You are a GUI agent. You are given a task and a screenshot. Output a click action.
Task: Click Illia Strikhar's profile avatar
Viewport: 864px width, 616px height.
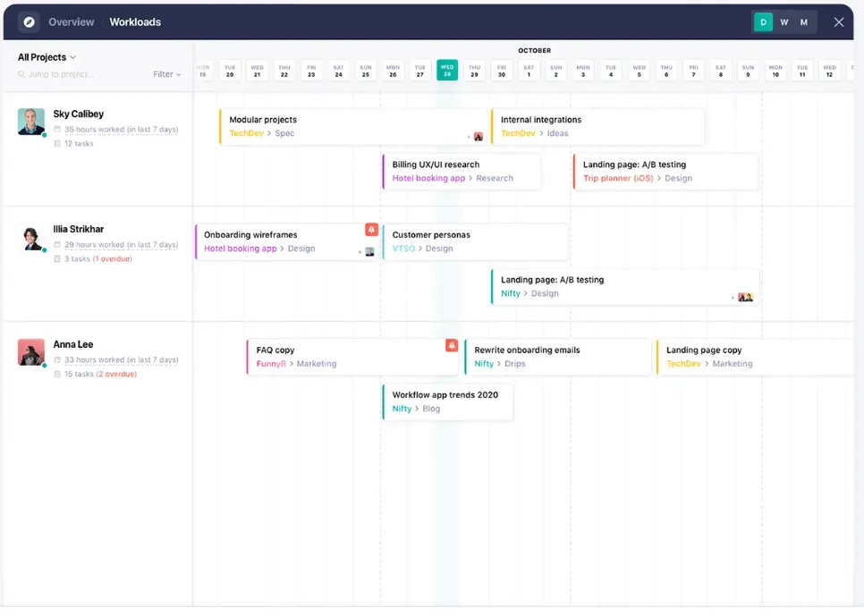click(x=31, y=238)
